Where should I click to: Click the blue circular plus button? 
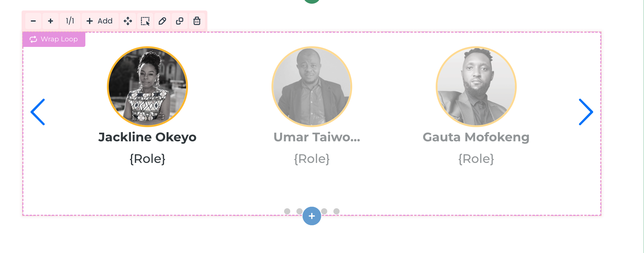click(x=312, y=216)
